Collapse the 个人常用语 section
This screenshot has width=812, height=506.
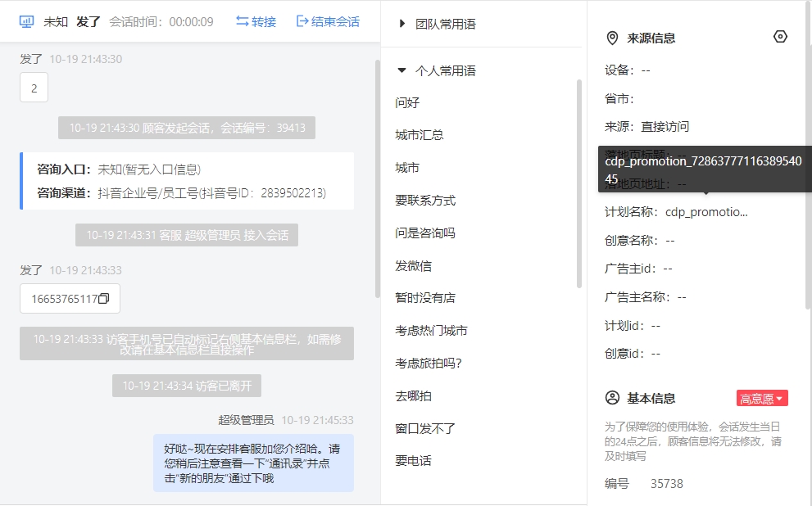click(401, 70)
